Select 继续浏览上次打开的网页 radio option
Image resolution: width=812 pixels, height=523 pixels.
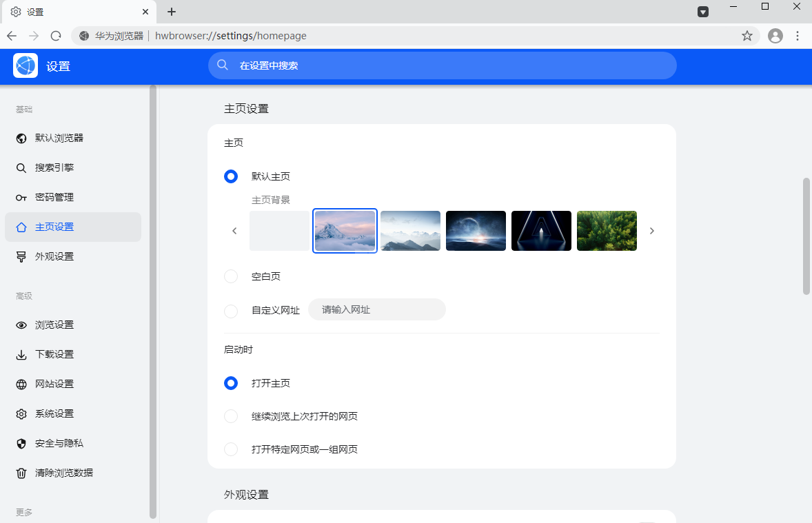click(231, 416)
